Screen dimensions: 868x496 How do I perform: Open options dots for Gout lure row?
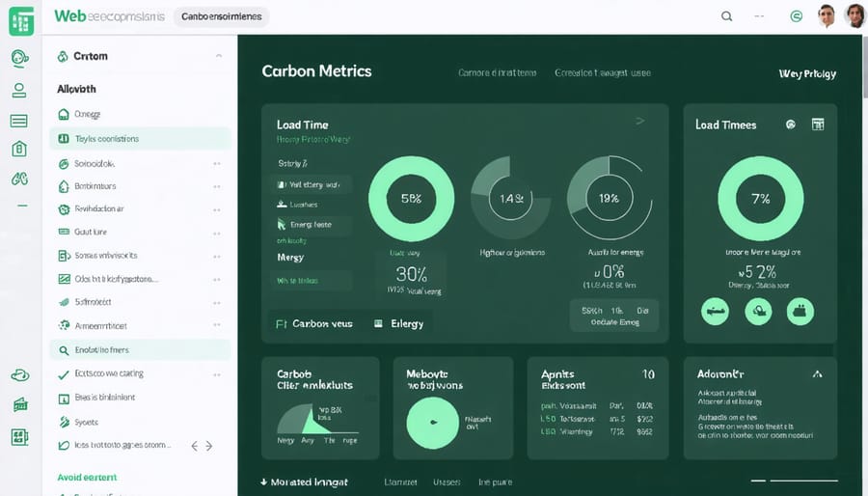coord(217,234)
